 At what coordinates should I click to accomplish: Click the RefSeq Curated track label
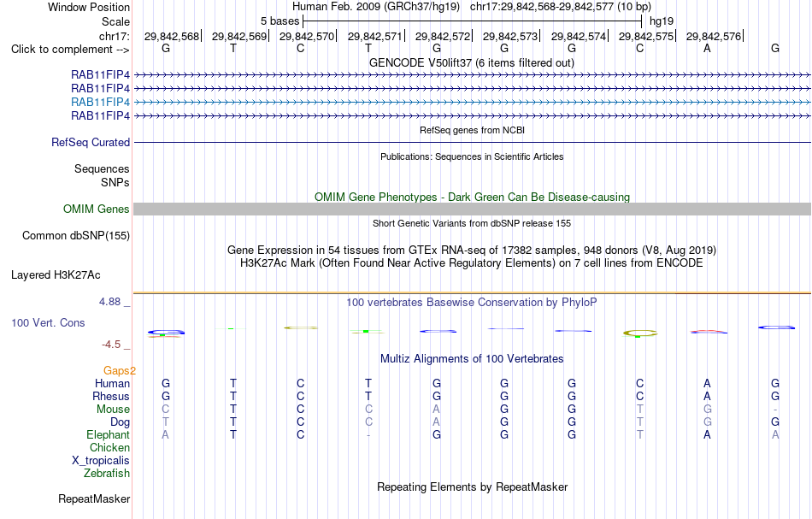[91, 142]
